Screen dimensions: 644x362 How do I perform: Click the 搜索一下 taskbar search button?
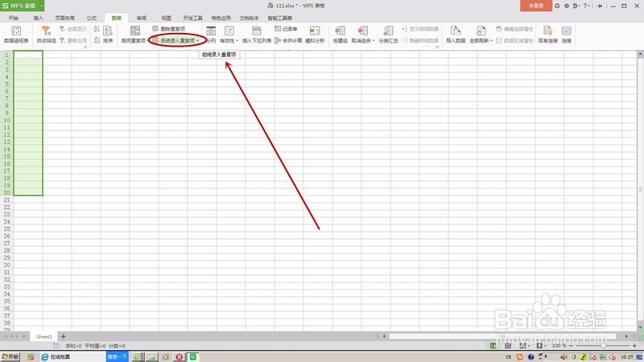pyautogui.click(x=117, y=356)
